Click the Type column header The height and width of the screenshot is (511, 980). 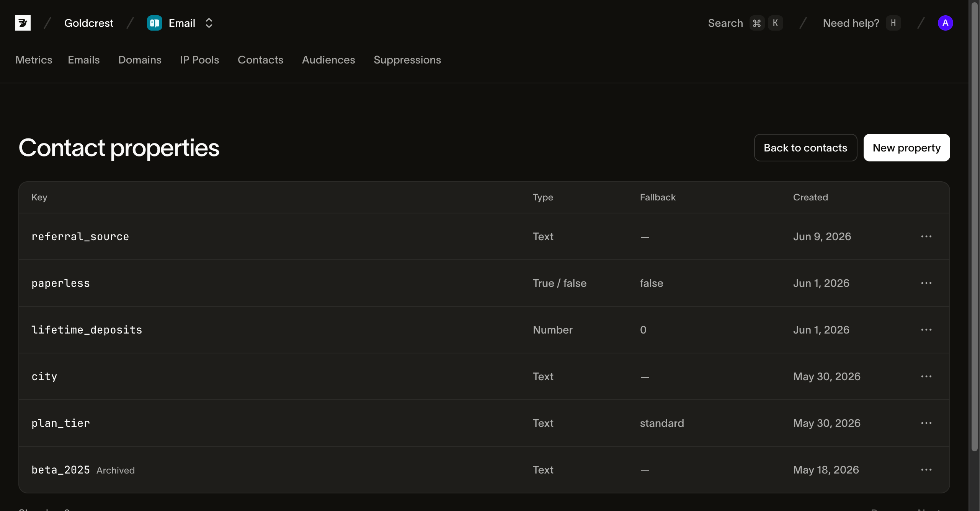[543, 197]
